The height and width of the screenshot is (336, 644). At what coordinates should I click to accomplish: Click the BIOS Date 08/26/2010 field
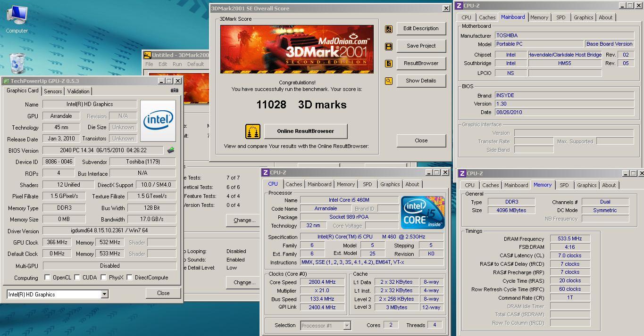pyautogui.click(x=564, y=112)
